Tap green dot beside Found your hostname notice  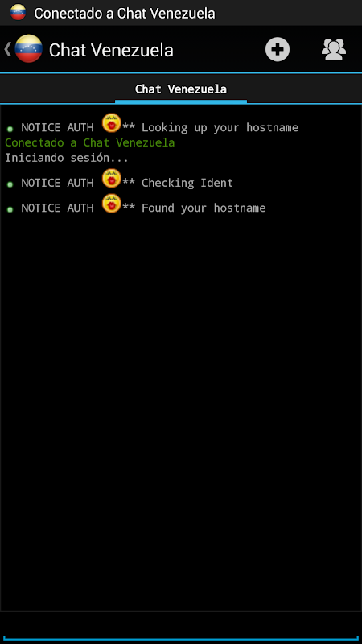pyautogui.click(x=10, y=209)
